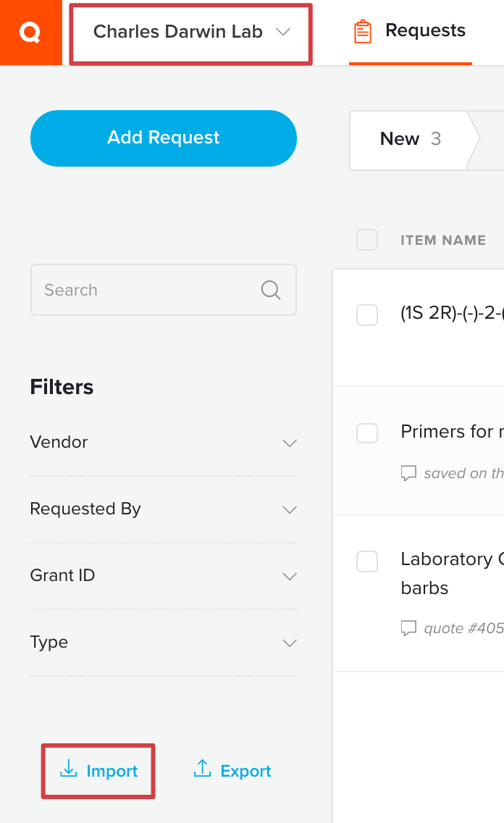Click the Requests clipboard icon

(362, 31)
